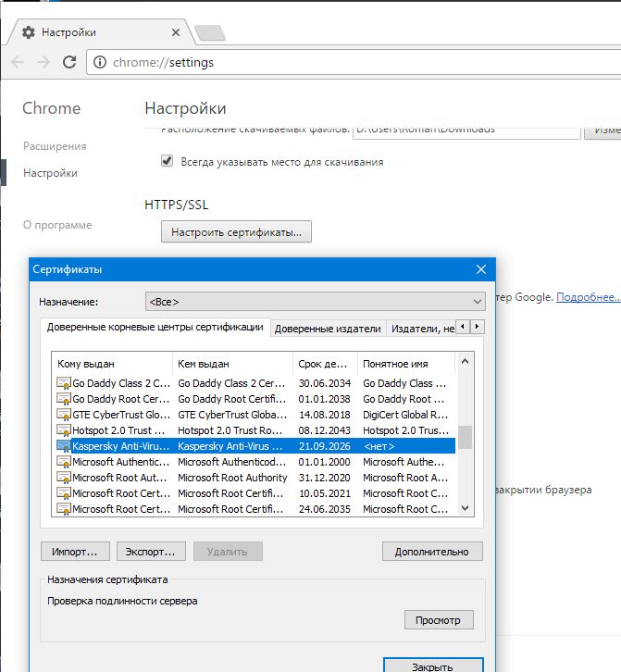Click the Подробнее link
The width and height of the screenshot is (621, 672).
click(588, 297)
